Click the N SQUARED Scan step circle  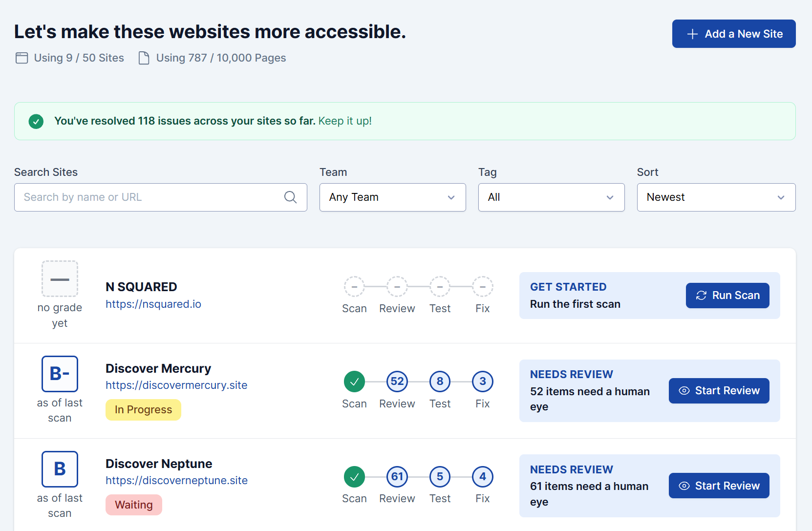(354, 287)
